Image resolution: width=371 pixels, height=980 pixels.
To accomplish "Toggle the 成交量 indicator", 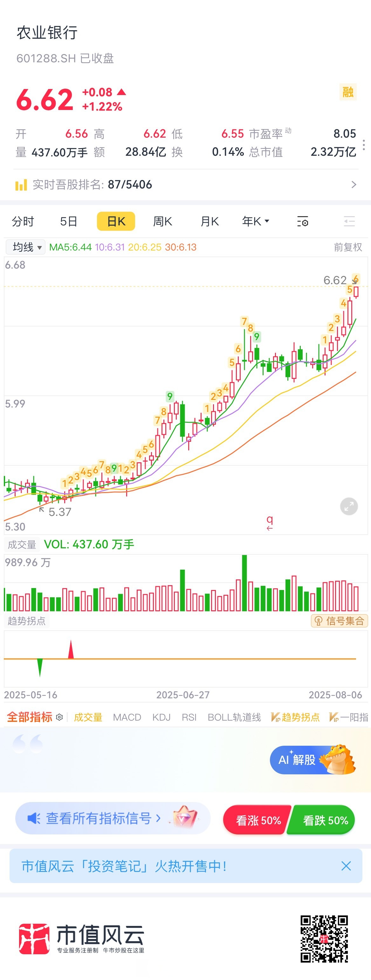I will [88, 717].
